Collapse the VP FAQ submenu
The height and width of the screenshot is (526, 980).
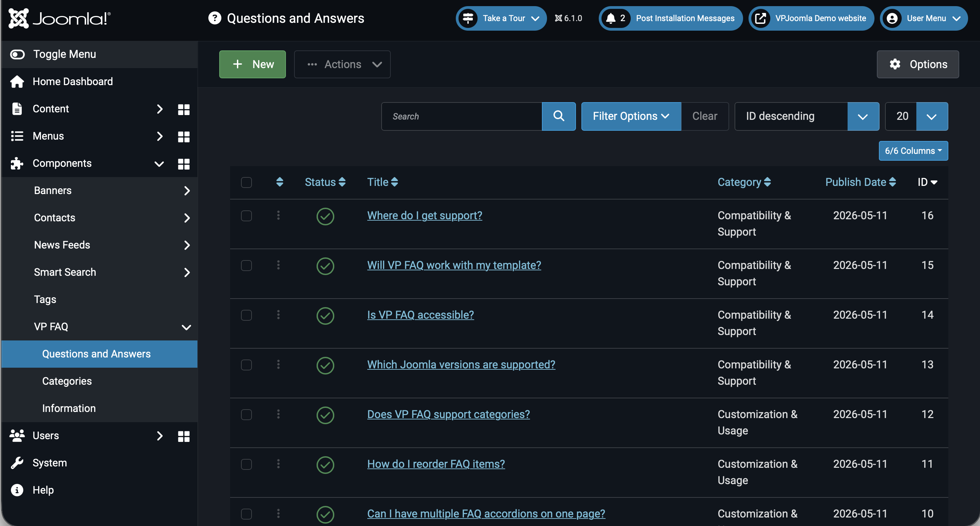(x=99, y=326)
